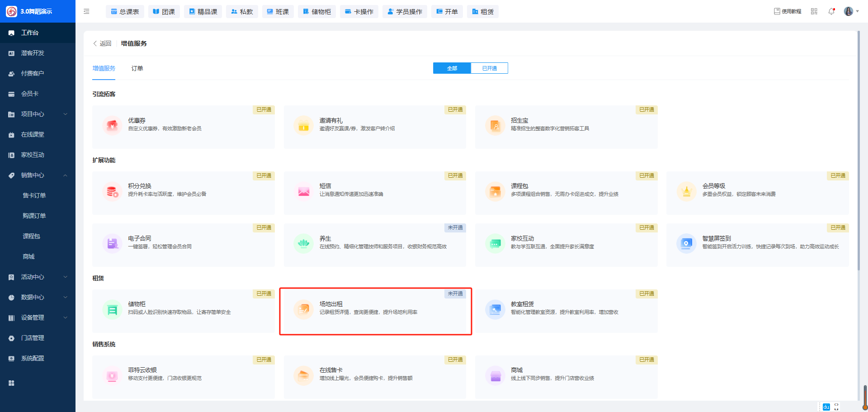Click the 储物柜 locker card icon

pos(112,309)
